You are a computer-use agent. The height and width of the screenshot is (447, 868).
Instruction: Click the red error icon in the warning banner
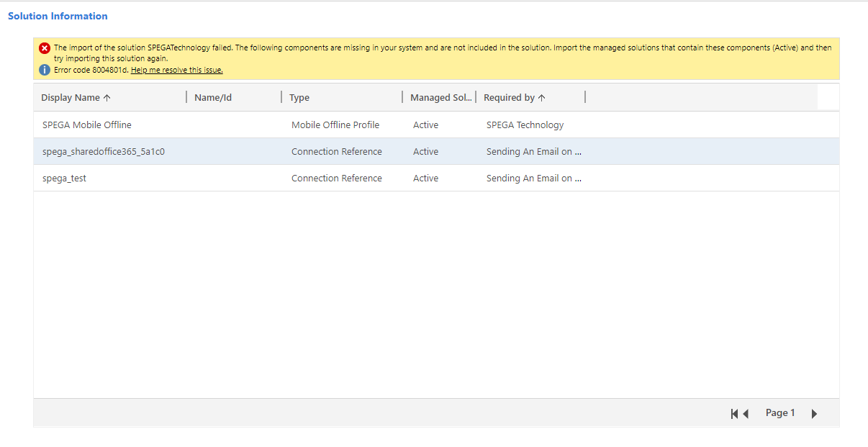point(45,48)
